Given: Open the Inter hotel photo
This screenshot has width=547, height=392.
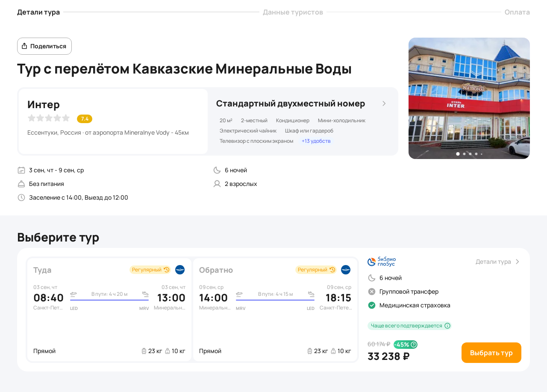Looking at the screenshot, I should (469, 98).
